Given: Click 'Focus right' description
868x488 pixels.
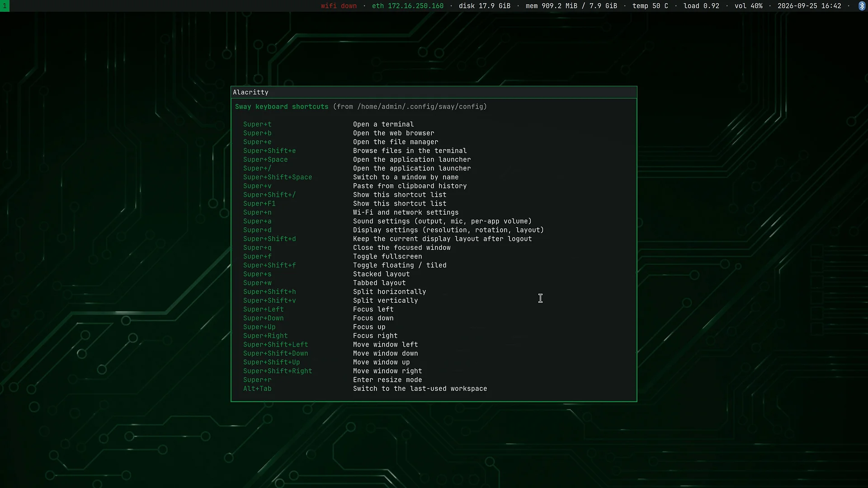Looking at the screenshot, I should [375, 336].
